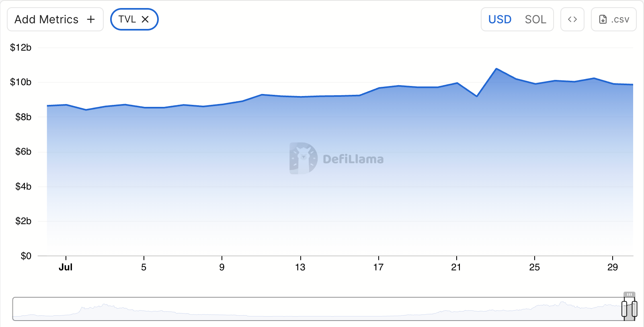Download data using the .csv button text
This screenshot has height=327, width=644.
click(620, 19)
